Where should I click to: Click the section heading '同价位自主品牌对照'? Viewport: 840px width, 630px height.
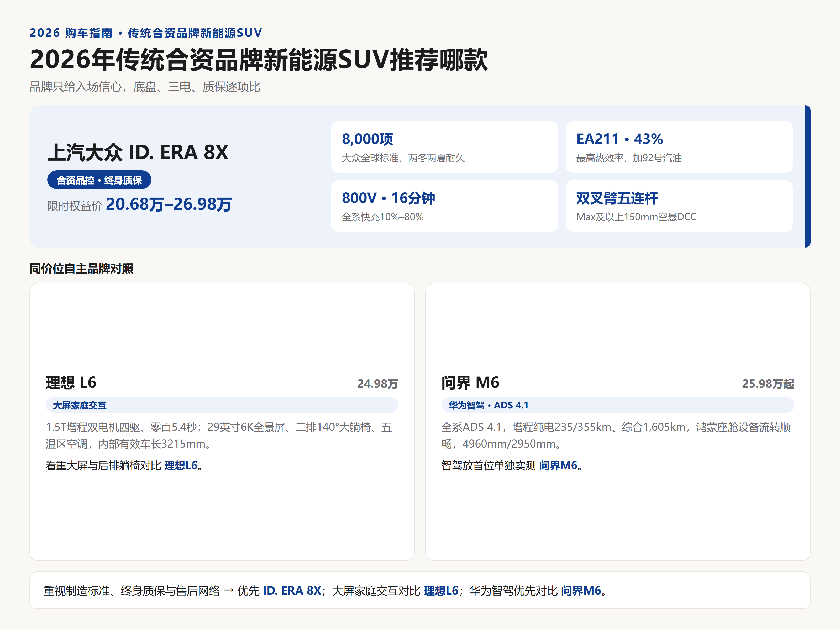pos(81,269)
